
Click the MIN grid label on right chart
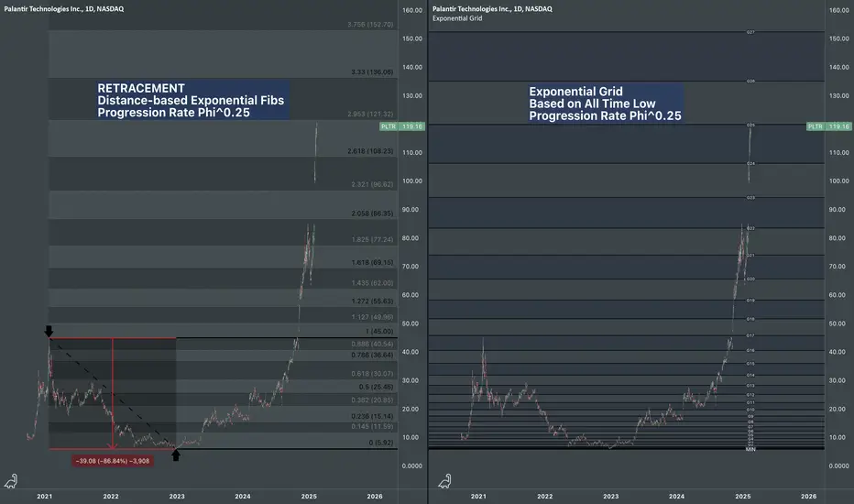(750, 449)
